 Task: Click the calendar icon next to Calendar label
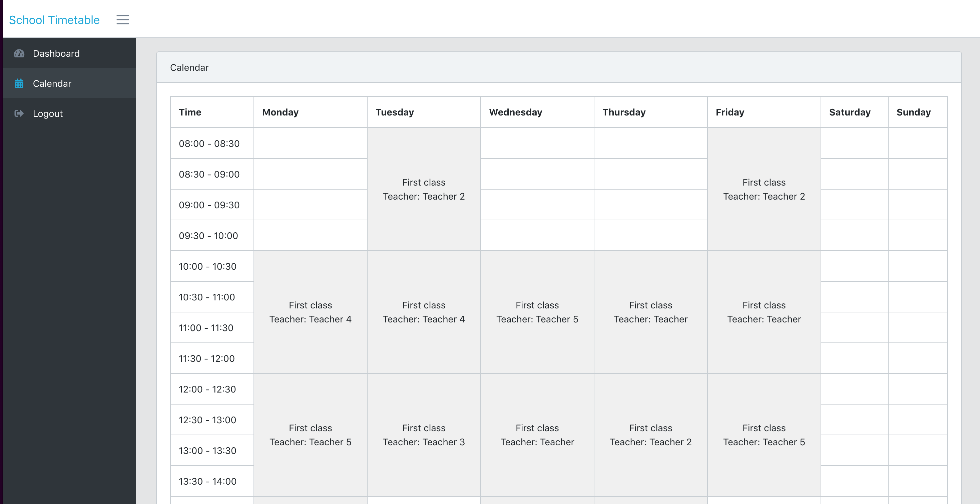point(19,83)
